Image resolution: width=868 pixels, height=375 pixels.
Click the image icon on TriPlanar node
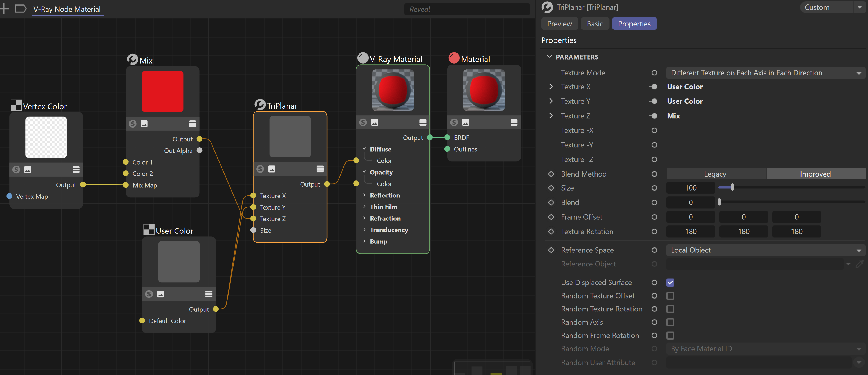click(x=272, y=169)
